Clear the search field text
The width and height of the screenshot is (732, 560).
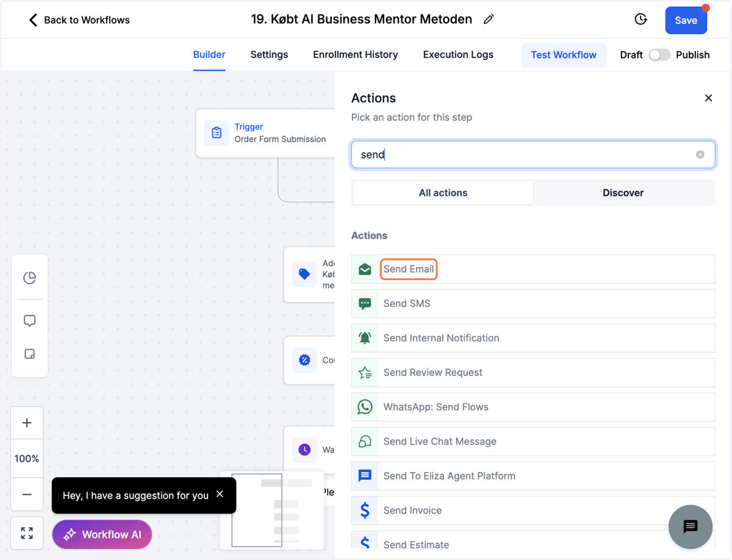[700, 154]
